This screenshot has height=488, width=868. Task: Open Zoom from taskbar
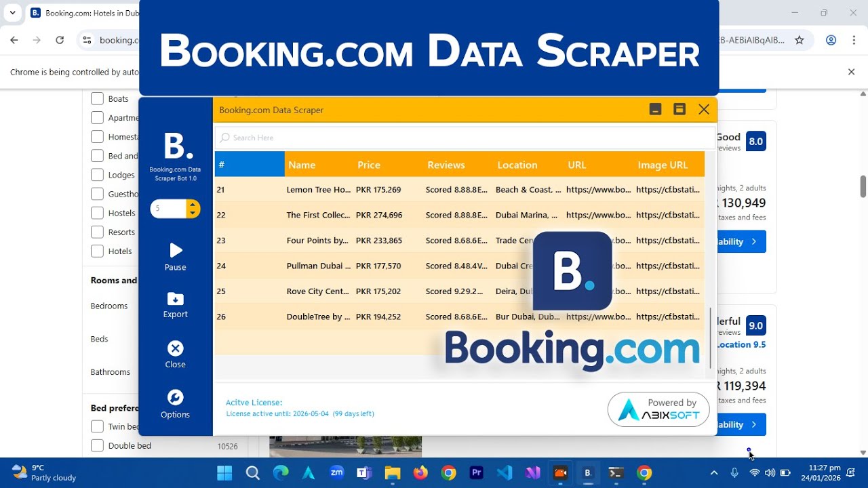[x=336, y=472]
